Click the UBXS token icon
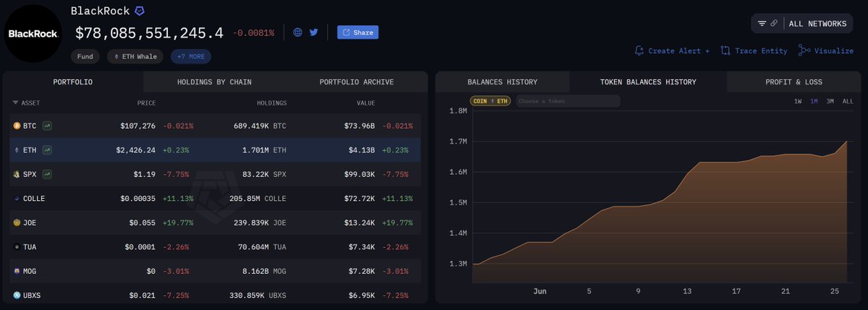Image resolution: width=868 pixels, height=310 pixels. [17, 296]
